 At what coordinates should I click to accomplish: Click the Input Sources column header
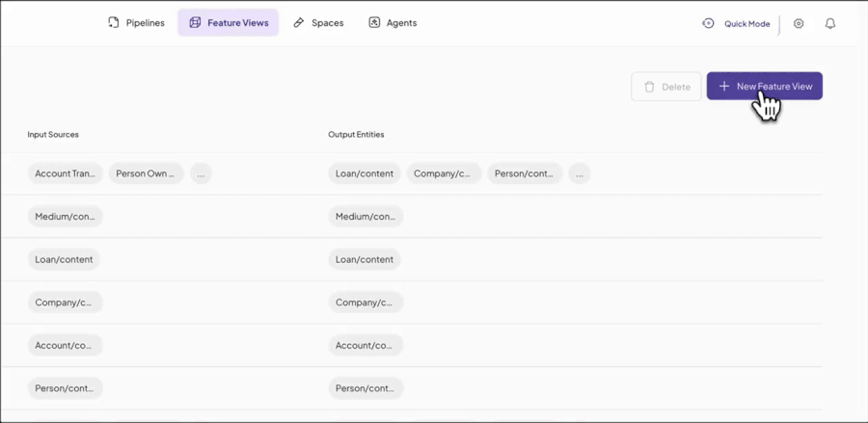[53, 134]
